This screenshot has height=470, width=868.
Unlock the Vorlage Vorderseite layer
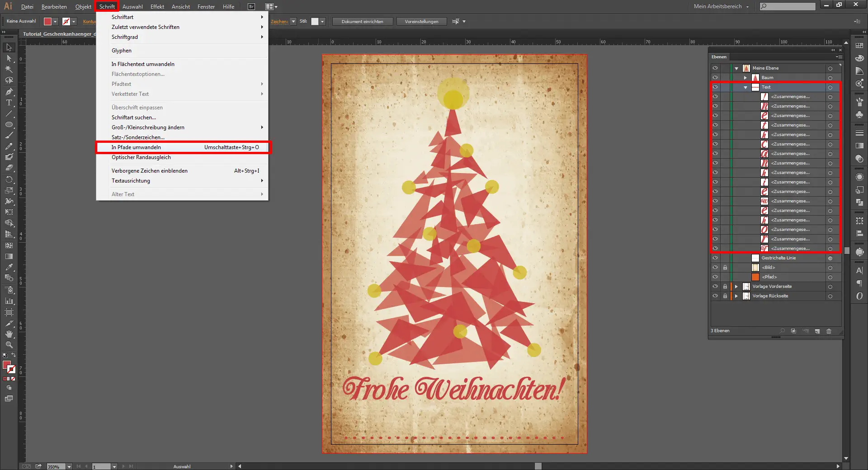[725, 287]
